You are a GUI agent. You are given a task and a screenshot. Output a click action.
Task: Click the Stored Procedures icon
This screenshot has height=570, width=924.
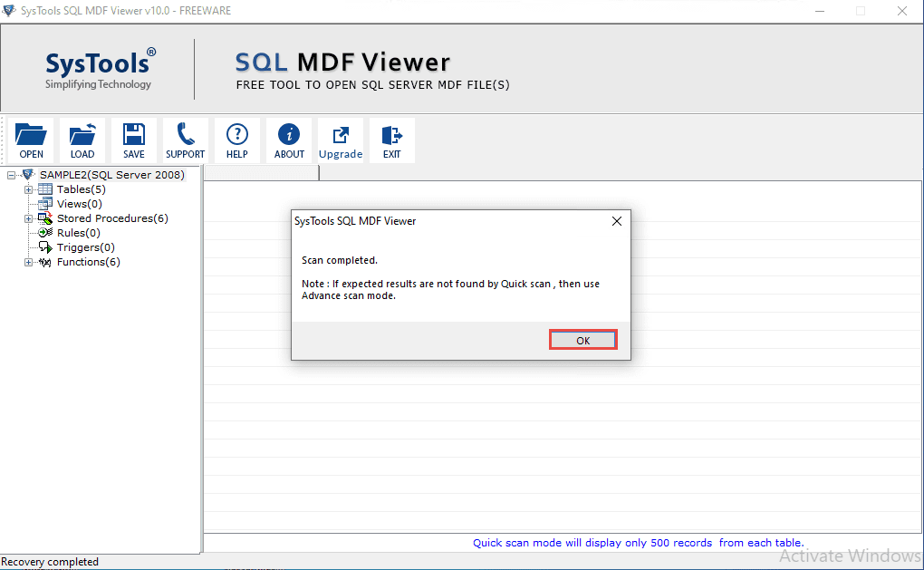tap(45, 218)
